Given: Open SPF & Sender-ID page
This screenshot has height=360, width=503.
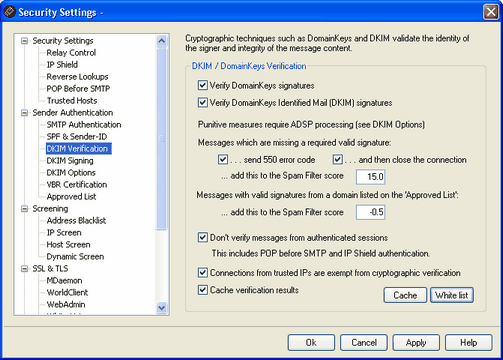Looking at the screenshot, I should pos(77,137).
